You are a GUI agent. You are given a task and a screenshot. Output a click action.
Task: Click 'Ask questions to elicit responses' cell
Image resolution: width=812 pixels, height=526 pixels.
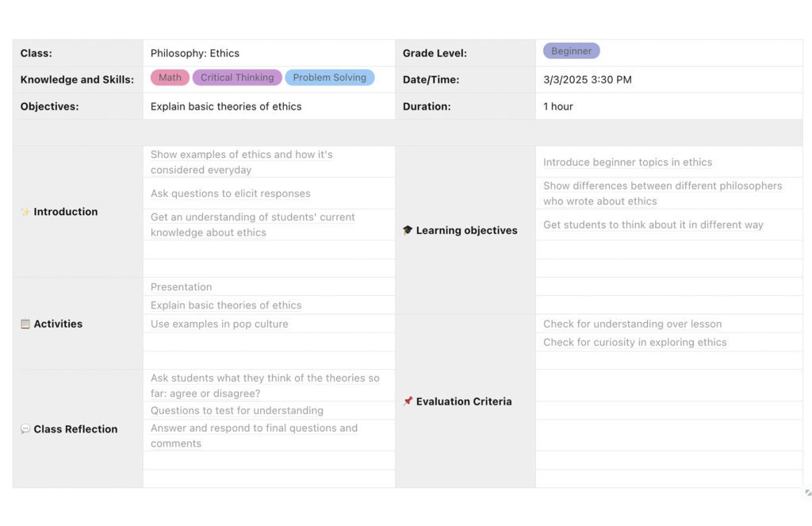click(231, 194)
